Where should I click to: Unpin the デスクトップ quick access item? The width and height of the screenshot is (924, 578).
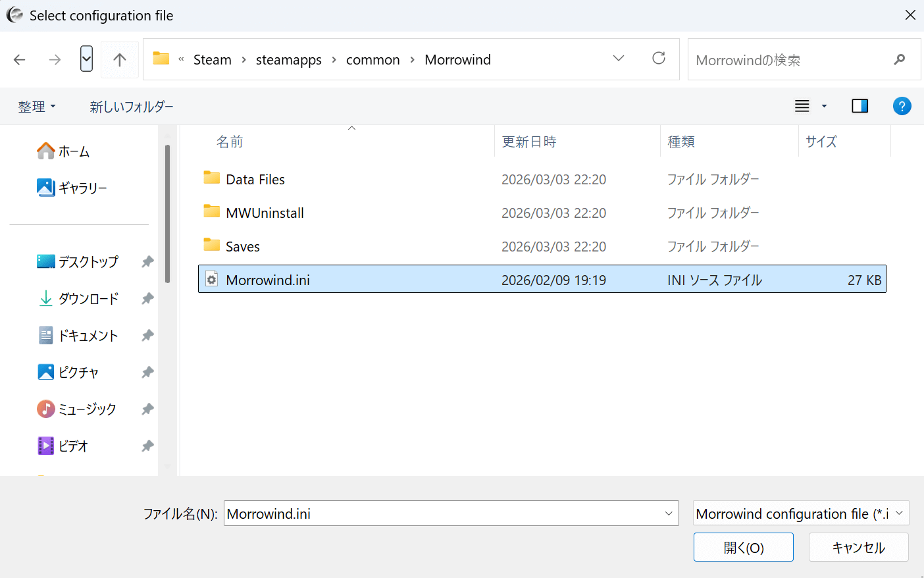pyautogui.click(x=147, y=262)
